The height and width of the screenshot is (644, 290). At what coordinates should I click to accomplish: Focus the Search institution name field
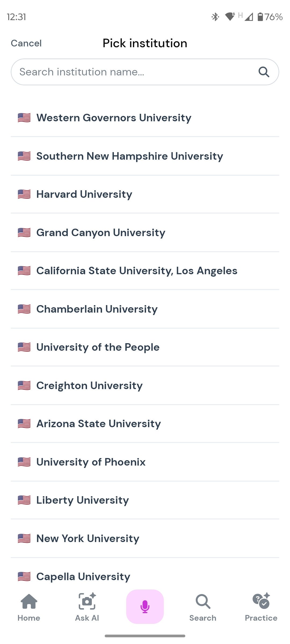tap(134, 72)
